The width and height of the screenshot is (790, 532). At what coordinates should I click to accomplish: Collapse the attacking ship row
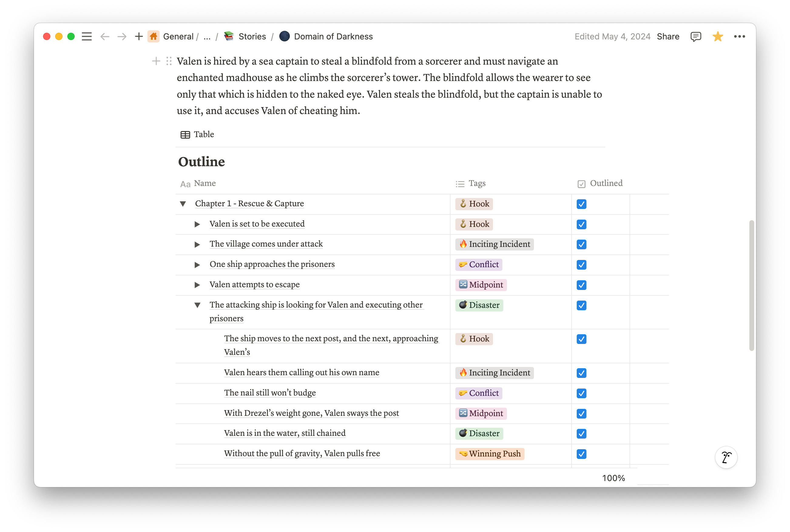(197, 305)
